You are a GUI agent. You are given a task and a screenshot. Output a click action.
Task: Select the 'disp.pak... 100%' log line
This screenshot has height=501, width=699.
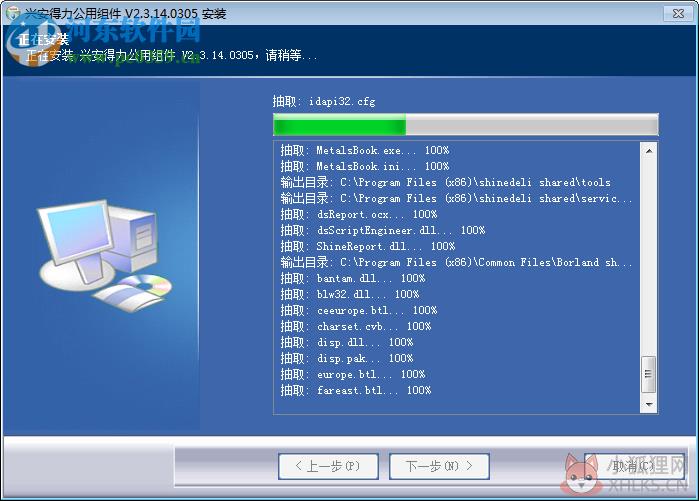(347, 359)
